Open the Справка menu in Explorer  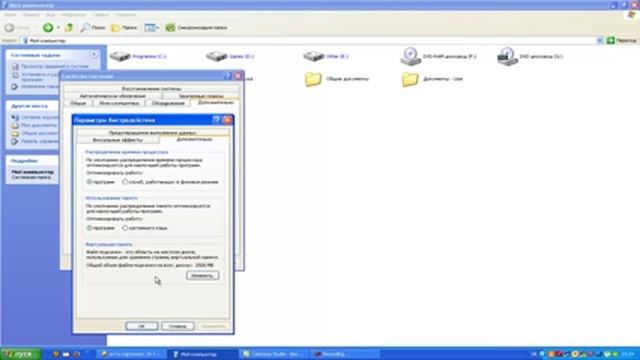(x=125, y=15)
